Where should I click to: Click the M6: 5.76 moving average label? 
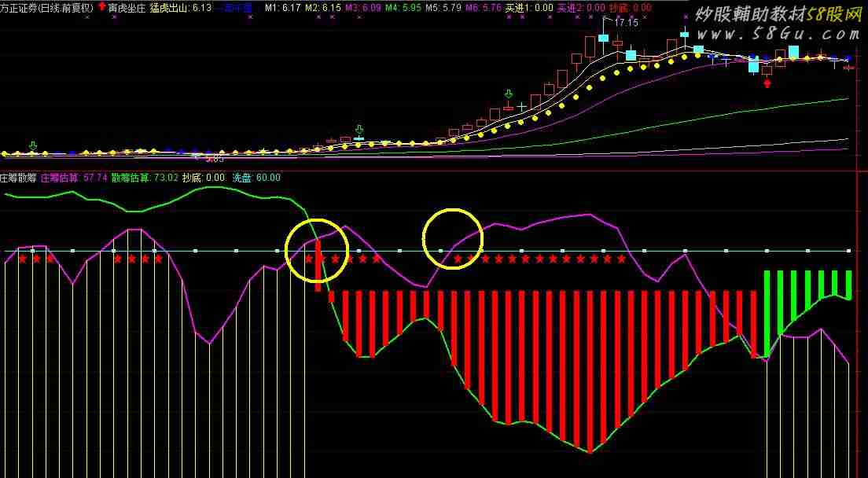(x=484, y=8)
